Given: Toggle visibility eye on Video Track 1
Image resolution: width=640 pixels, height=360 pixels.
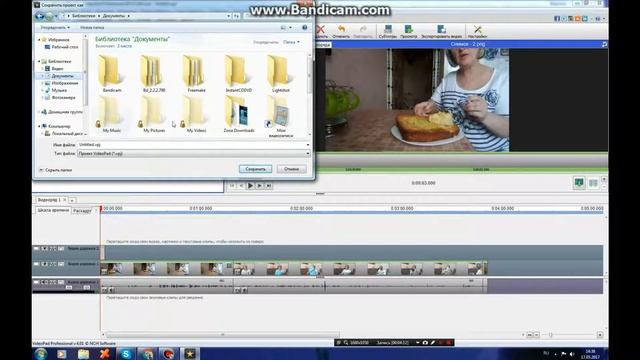Looking at the screenshot, I should [x=44, y=264].
